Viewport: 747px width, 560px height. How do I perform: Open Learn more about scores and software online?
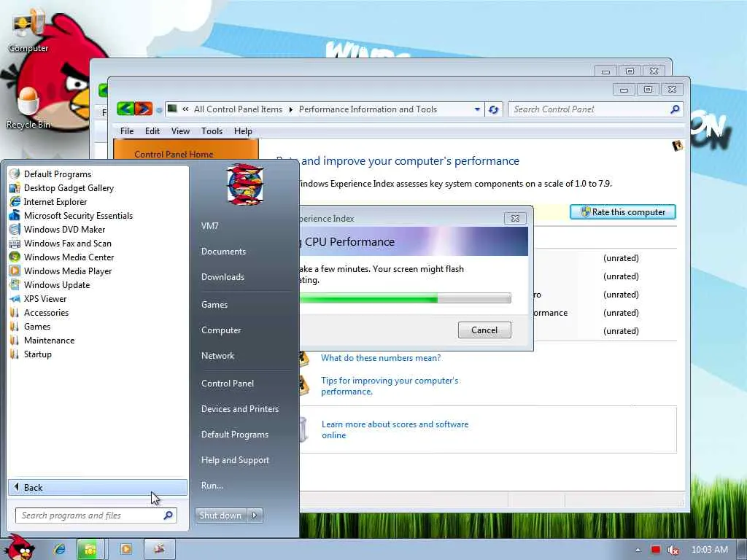click(395, 429)
